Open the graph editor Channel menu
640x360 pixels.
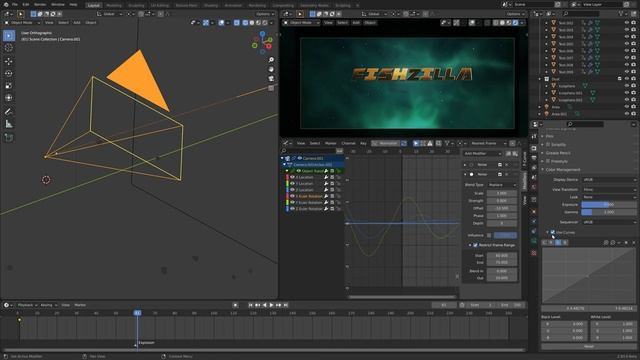click(348, 143)
